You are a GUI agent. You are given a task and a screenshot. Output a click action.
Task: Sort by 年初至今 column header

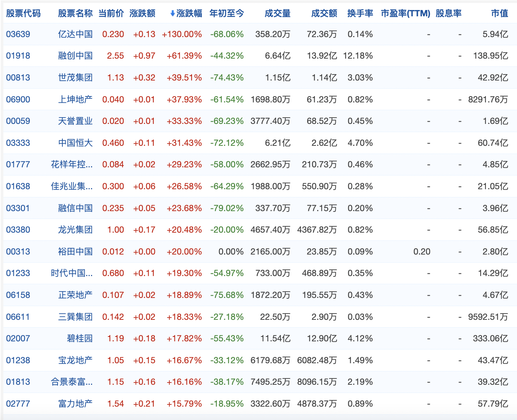click(x=227, y=14)
